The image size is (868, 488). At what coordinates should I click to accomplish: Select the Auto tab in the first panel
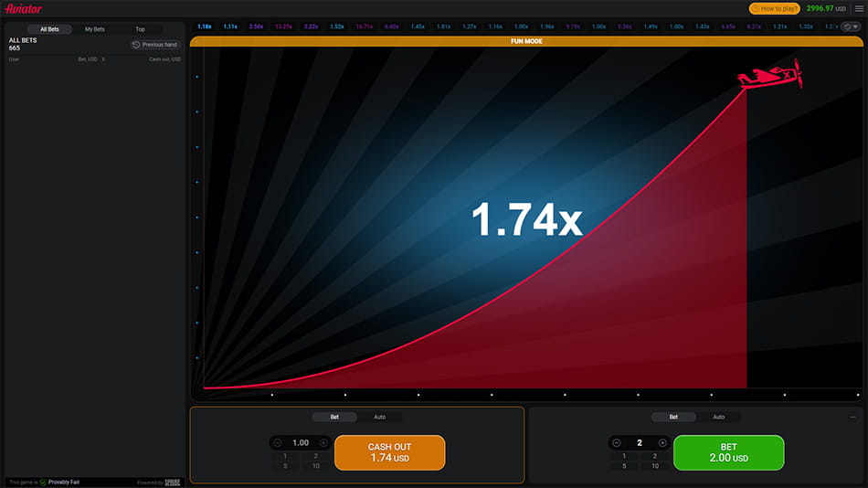click(380, 417)
